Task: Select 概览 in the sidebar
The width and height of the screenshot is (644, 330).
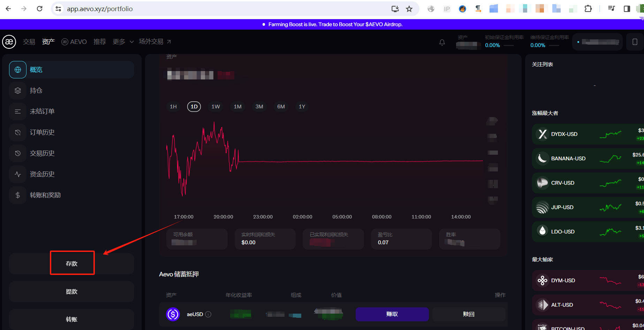Action: pyautogui.click(x=71, y=70)
